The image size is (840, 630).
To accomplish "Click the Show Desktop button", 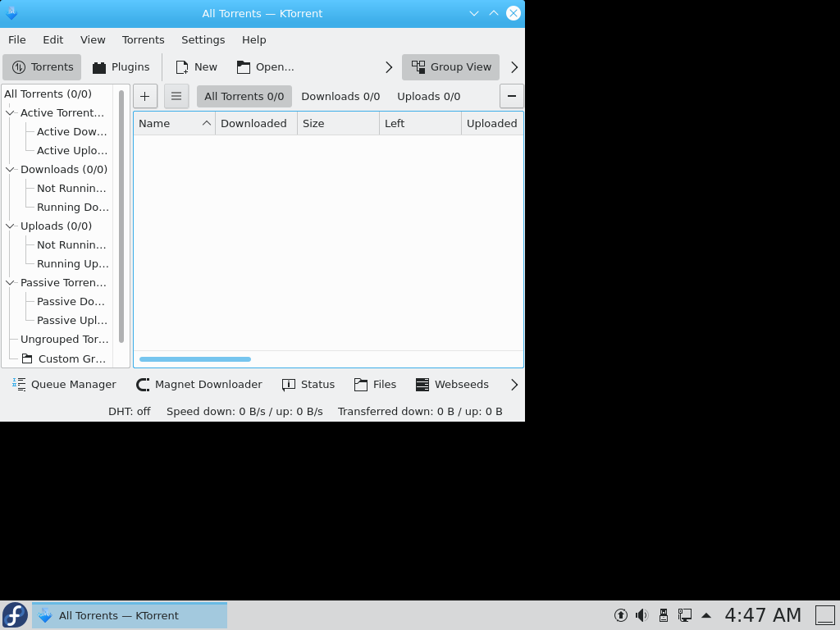I will (825, 615).
